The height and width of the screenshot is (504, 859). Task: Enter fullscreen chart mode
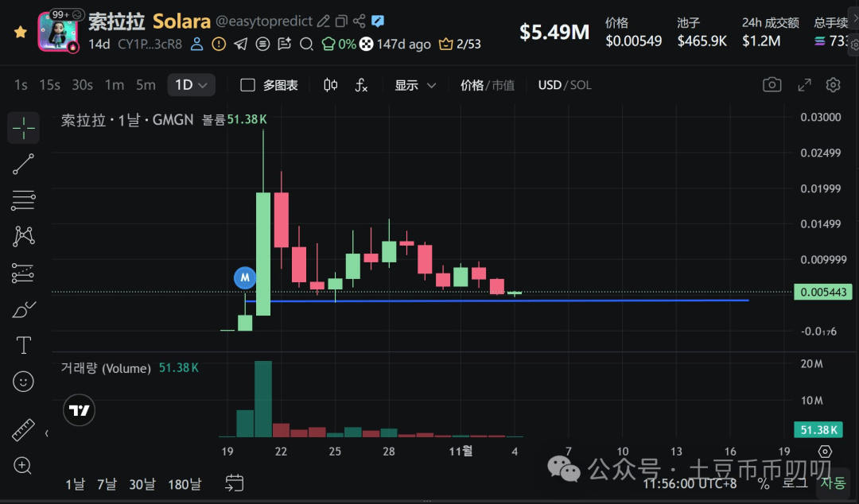click(804, 85)
